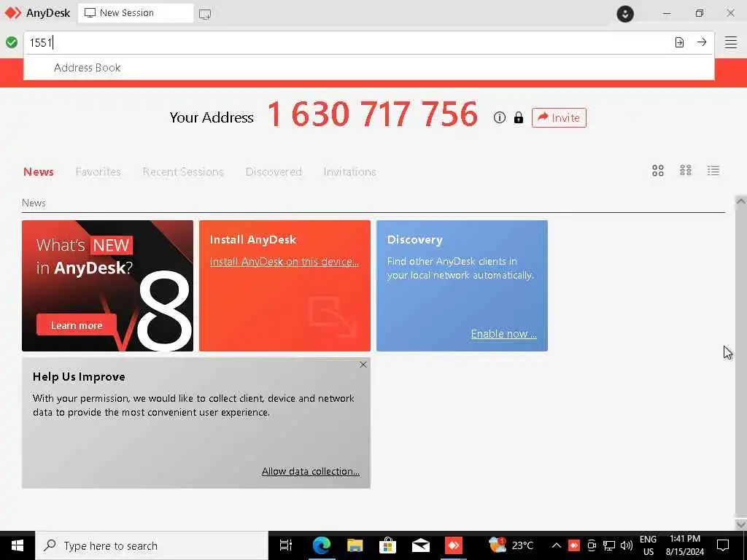Switch to Recent Sessions tab

183,171
